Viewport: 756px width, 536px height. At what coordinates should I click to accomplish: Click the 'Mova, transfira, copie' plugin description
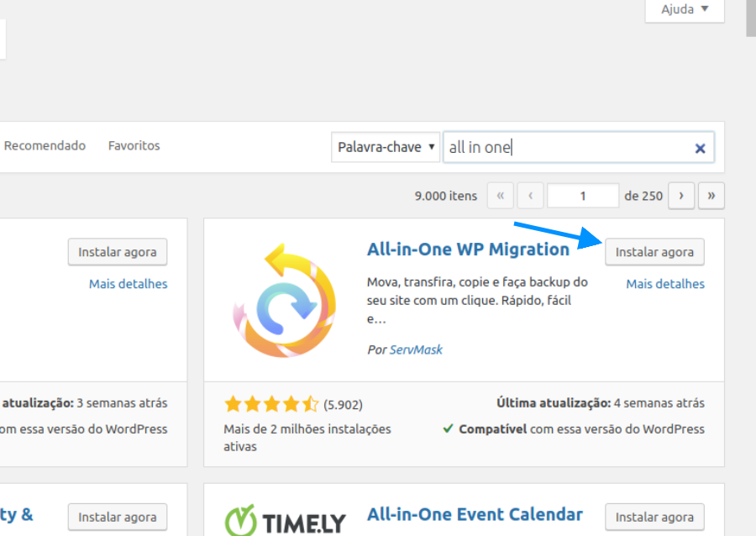pos(477,300)
